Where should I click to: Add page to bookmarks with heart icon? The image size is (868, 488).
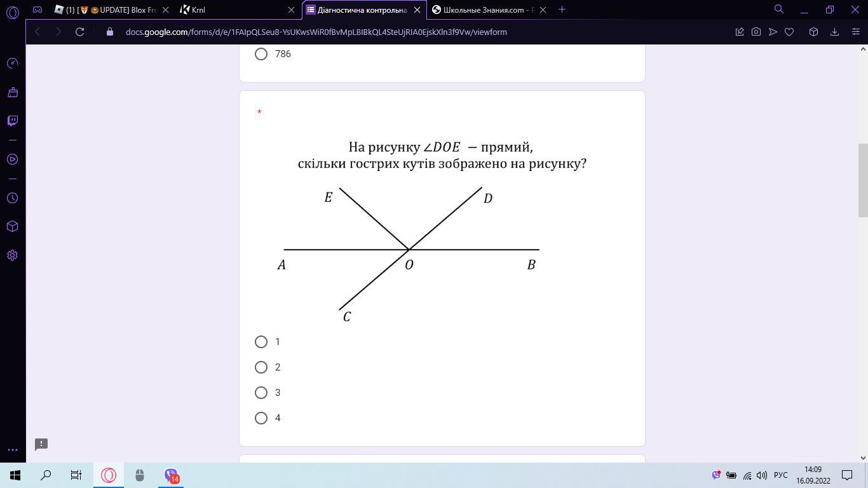(x=789, y=32)
